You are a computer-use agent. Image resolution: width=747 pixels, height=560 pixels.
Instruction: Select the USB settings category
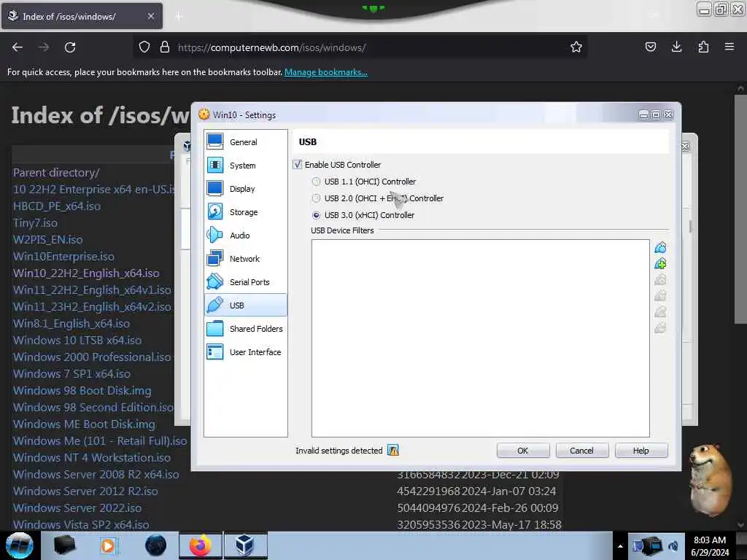coord(245,306)
